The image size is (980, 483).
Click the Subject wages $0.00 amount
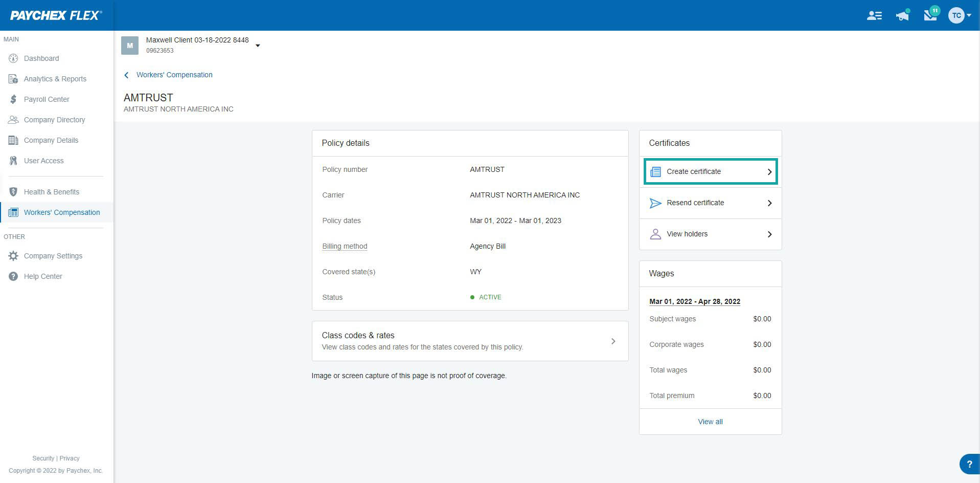coord(762,319)
